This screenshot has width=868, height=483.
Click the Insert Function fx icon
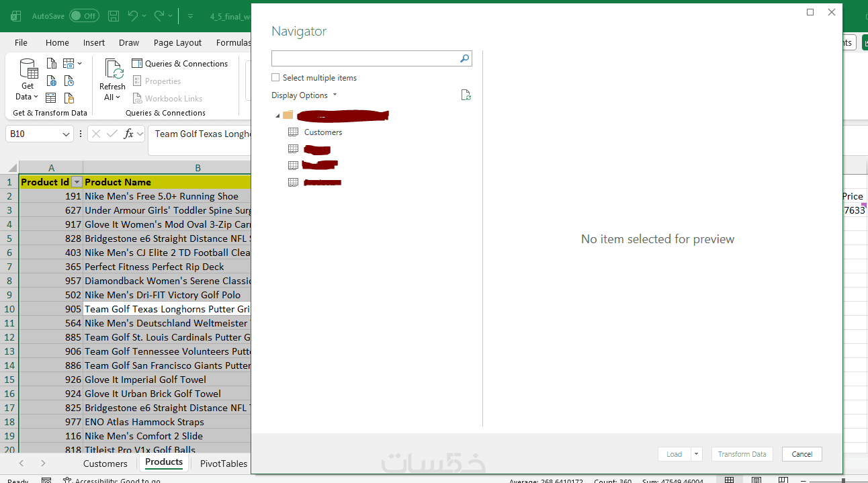pyautogui.click(x=129, y=134)
